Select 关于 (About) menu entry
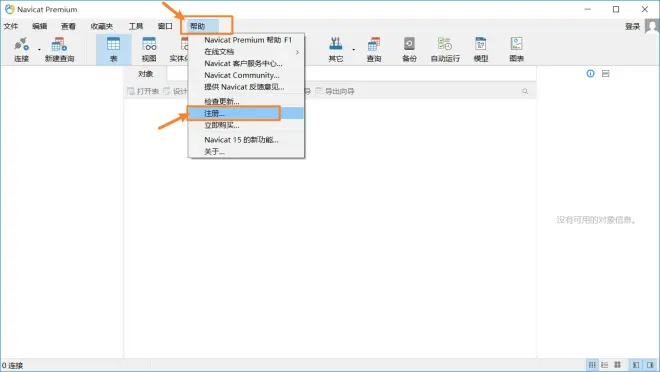Viewport: 660px width, 372px height. point(246,151)
